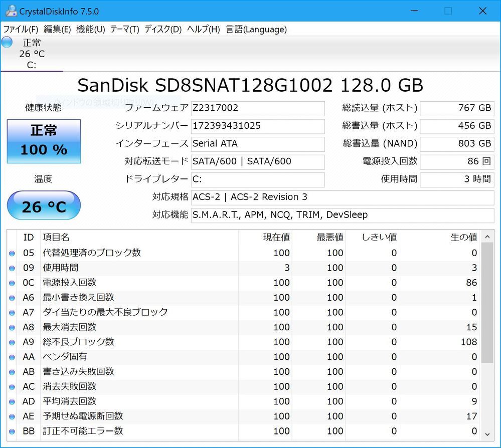The height and width of the screenshot is (448, 501).
Task: Click the ID column header
Action: click(29, 237)
